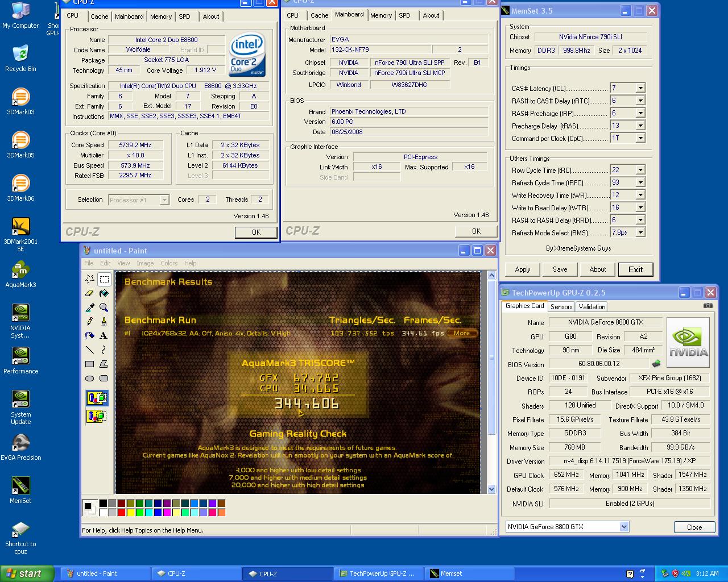Pick the Eraser tool in Paint
Screen dimensions: 728x582
pos(90,293)
